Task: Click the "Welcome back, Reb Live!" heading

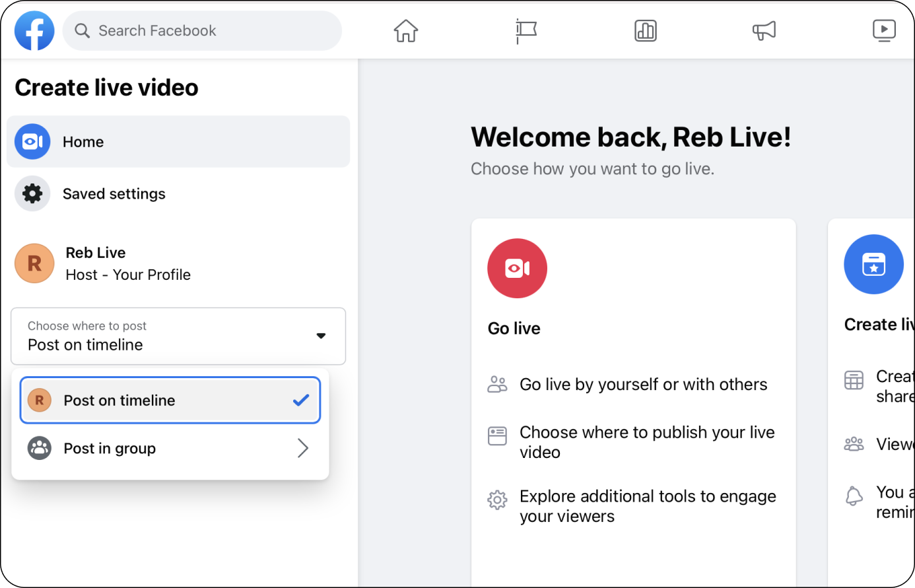Action: (630, 137)
